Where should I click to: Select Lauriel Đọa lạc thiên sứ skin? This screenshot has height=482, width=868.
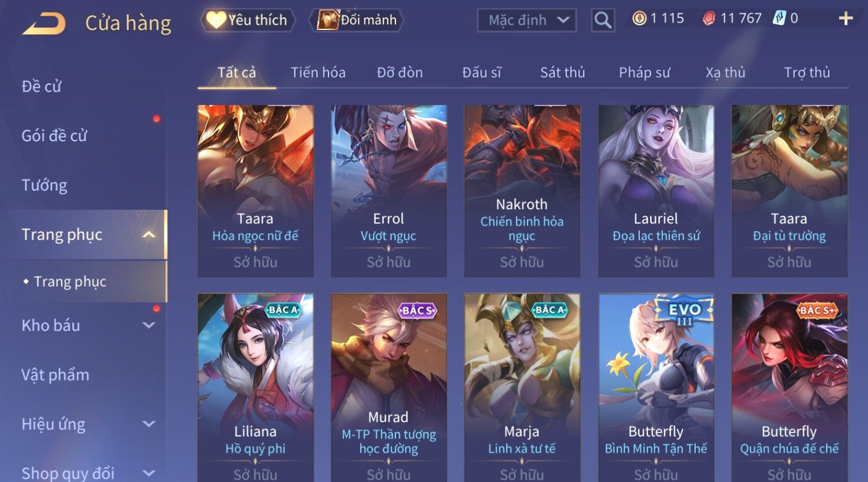coord(656,191)
